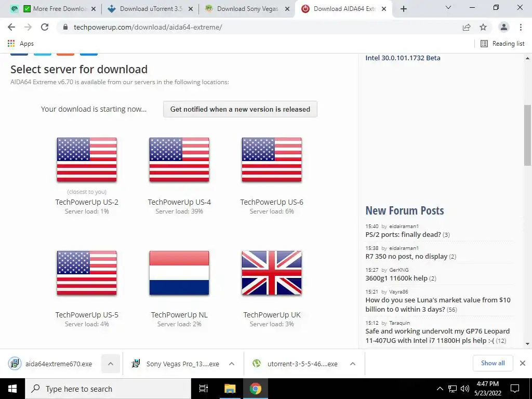Open the Reading list panel
Viewport: 532px width, 399px height.
click(x=502, y=44)
